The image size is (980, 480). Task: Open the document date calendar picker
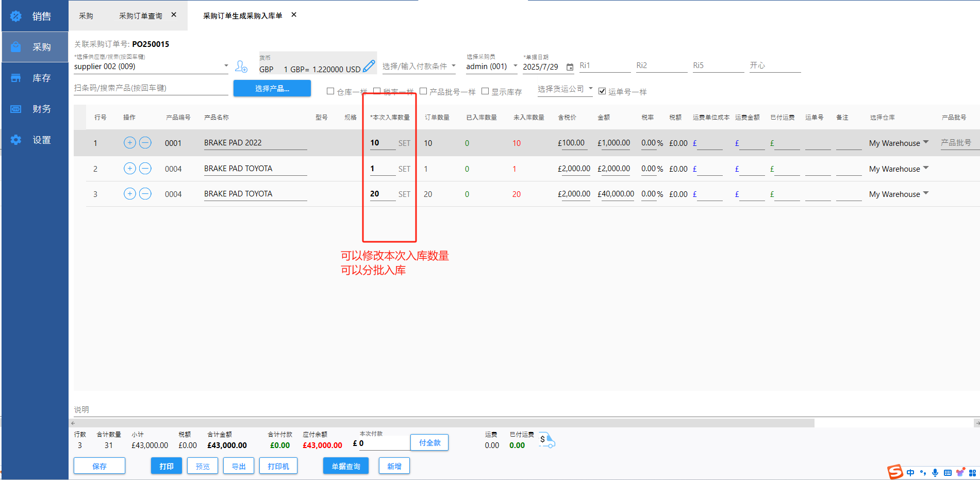click(x=570, y=67)
